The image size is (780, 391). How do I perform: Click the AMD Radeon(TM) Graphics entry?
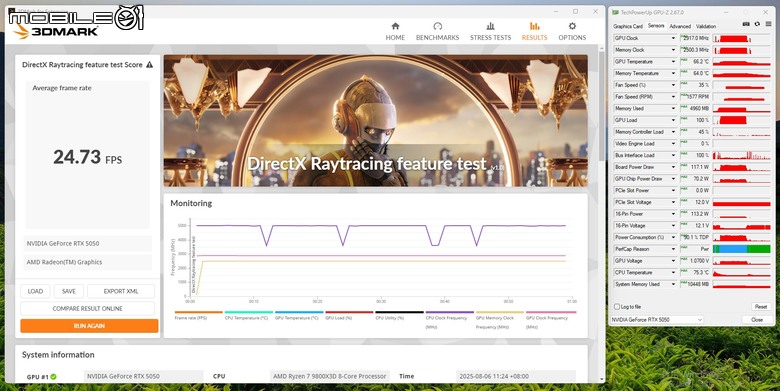88,262
